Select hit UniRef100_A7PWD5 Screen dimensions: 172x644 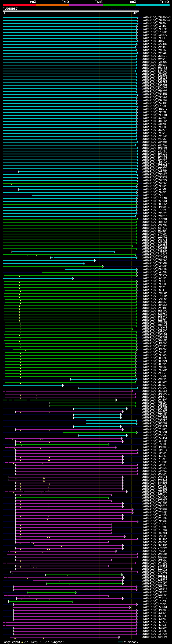[154, 32]
